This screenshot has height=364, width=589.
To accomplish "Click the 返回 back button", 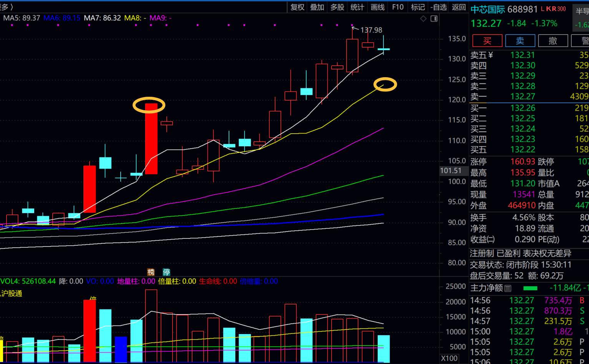I will 459,7.
